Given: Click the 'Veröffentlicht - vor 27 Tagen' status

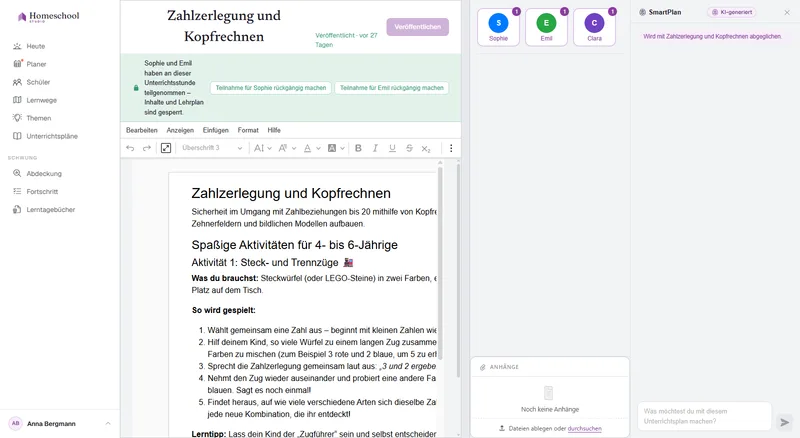Looking at the screenshot, I should pos(346,40).
